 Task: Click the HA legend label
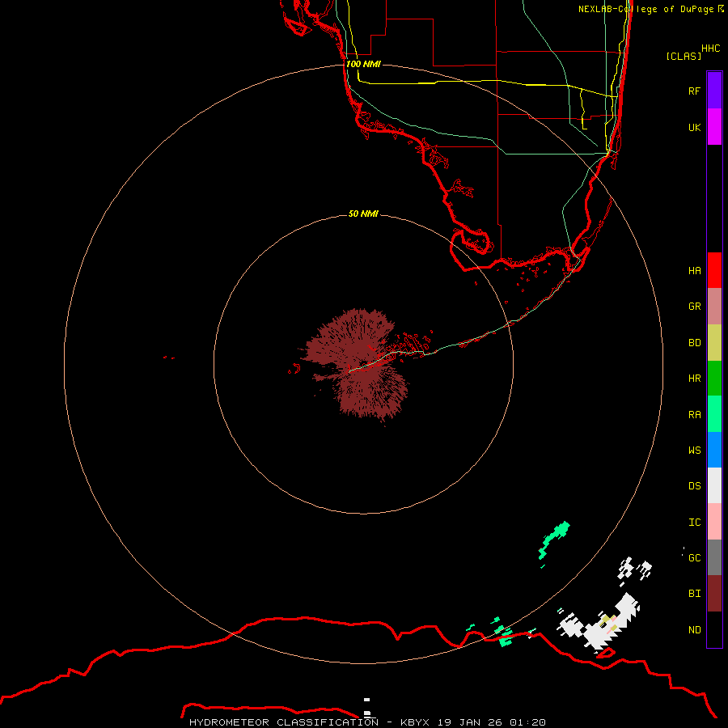point(694,270)
